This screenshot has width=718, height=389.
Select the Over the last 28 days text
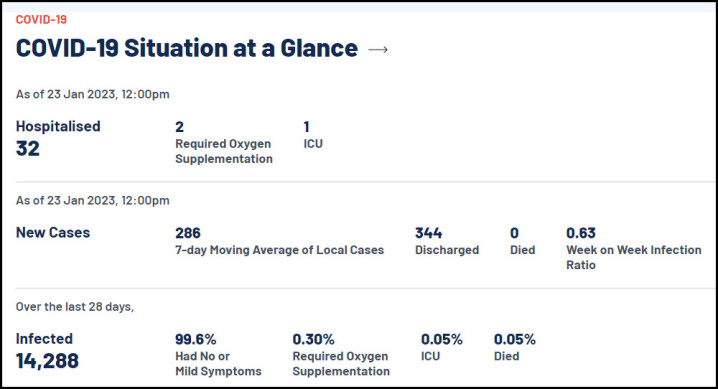pos(75,307)
